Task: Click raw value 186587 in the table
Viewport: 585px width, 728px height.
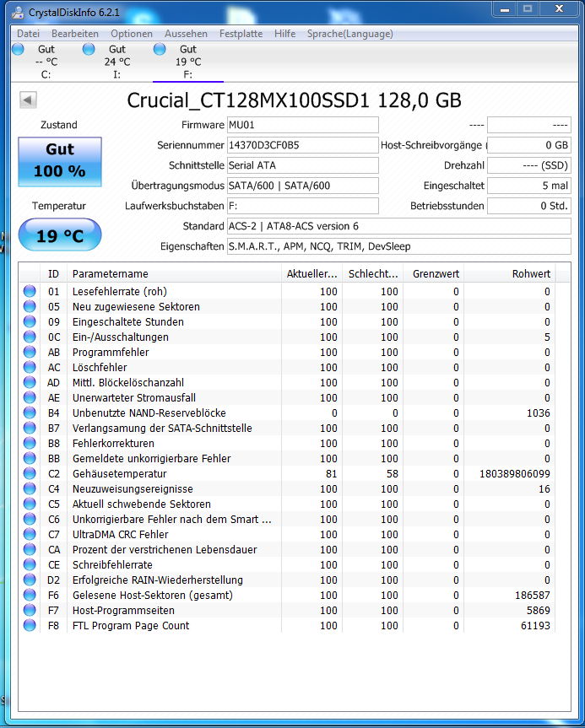Action: [533, 596]
